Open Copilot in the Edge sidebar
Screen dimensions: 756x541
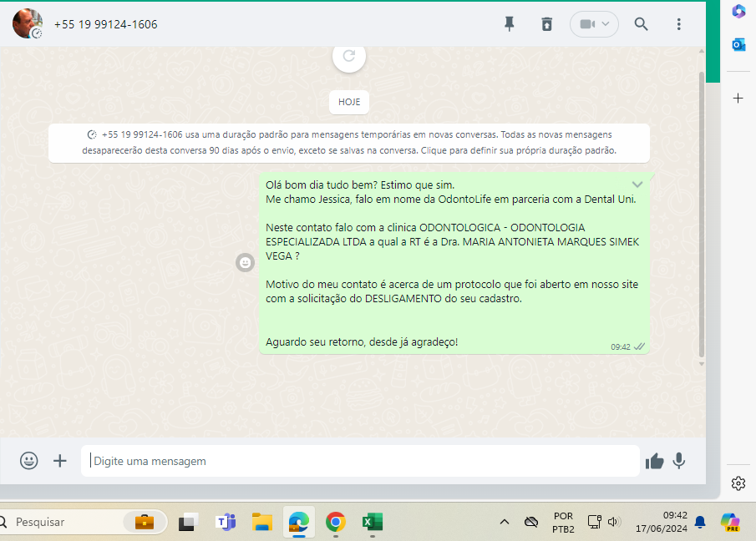(738, 12)
